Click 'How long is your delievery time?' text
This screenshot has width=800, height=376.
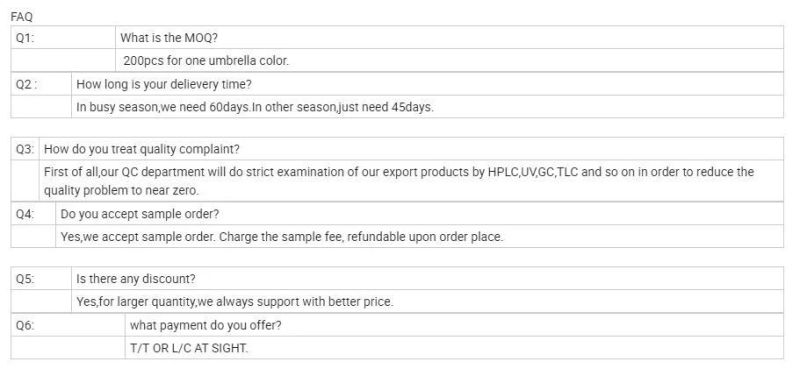click(164, 84)
